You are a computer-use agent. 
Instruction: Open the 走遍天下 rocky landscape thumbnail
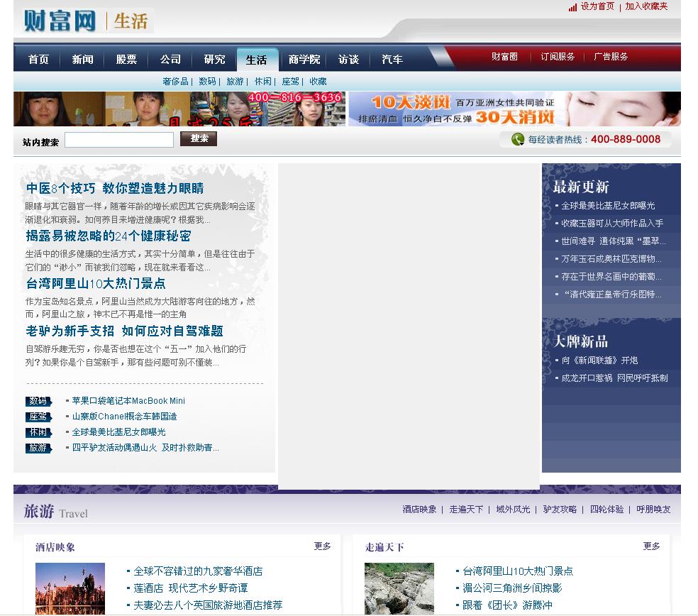coord(399,589)
